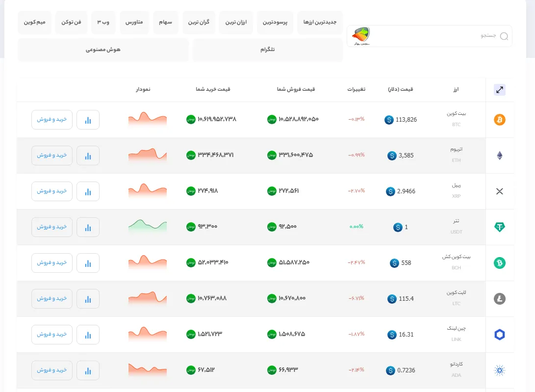535x392 pixels.
Task: Expand table with the fullscreen arrows icon
Action: pos(499,90)
